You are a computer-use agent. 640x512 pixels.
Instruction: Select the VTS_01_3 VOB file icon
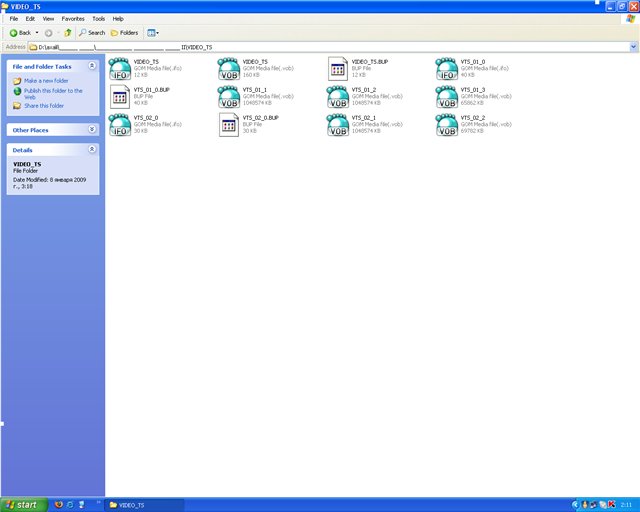pos(447,97)
